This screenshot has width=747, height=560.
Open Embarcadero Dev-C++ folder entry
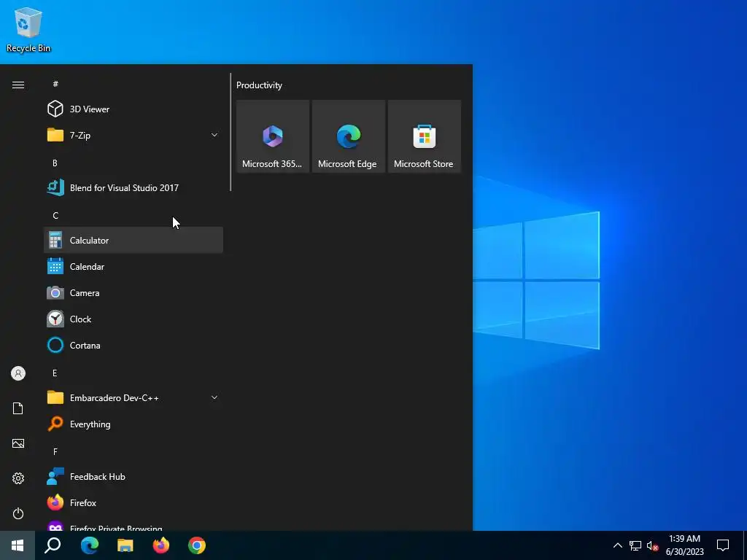[133, 397]
